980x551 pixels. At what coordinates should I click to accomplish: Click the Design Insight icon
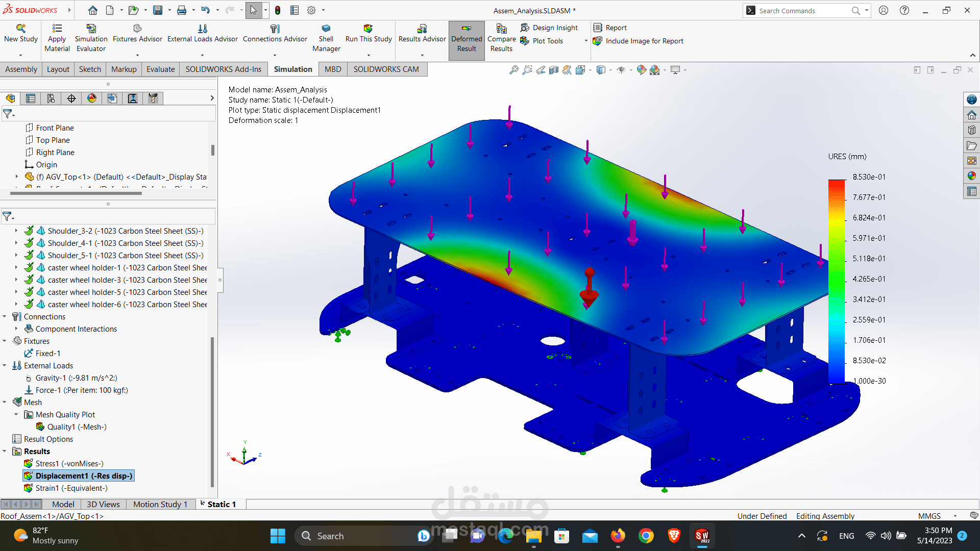525,28
